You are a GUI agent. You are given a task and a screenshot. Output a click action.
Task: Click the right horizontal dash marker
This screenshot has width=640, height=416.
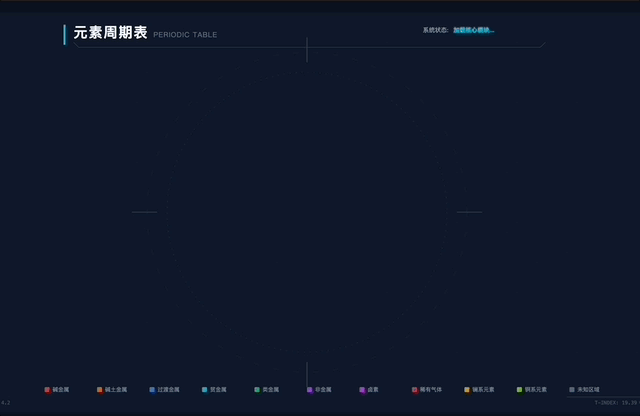point(469,212)
